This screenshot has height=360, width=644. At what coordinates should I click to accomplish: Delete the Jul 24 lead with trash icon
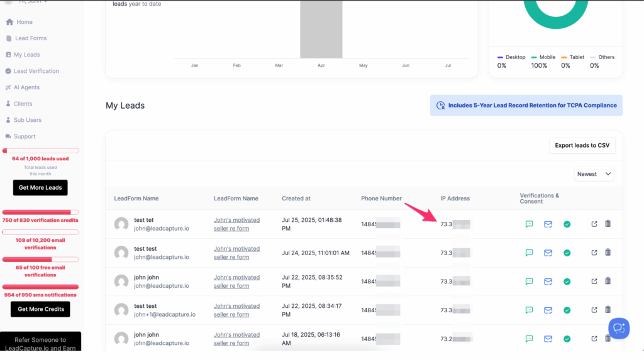tap(608, 253)
